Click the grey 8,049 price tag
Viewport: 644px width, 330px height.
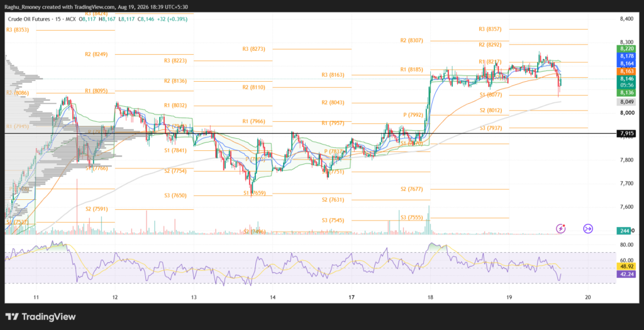click(x=626, y=102)
